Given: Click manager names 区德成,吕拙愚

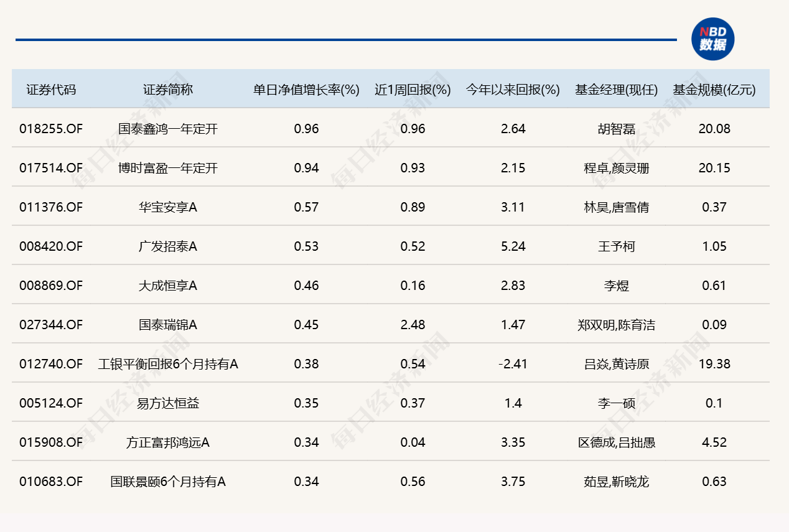Looking at the screenshot, I should pos(616,442).
